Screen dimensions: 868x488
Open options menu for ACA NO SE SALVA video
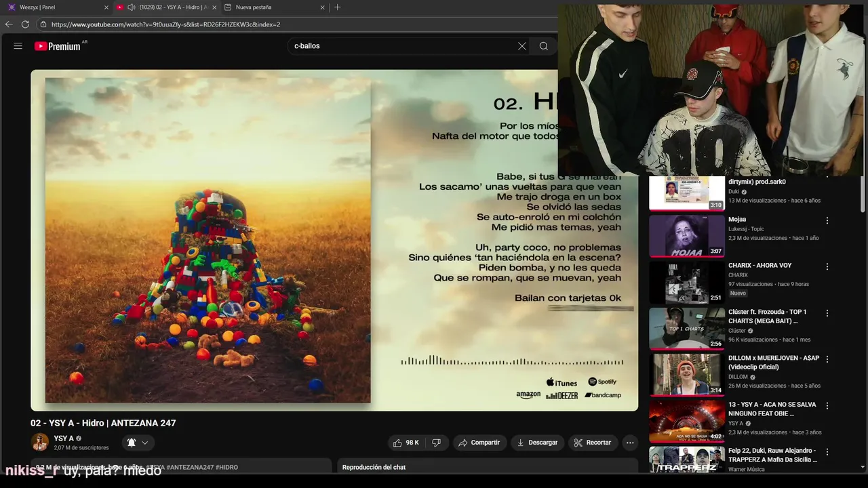click(x=827, y=405)
